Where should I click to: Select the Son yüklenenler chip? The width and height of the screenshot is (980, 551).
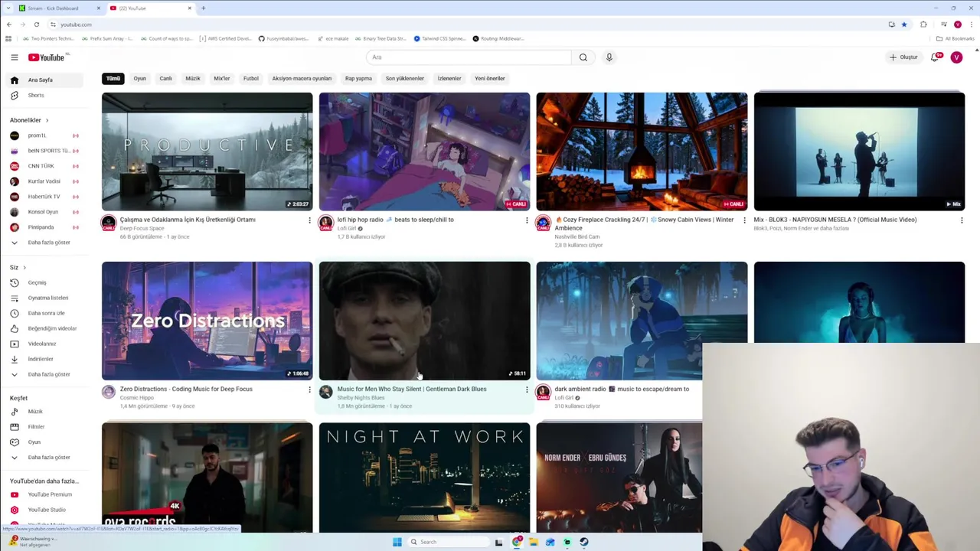[x=404, y=78]
